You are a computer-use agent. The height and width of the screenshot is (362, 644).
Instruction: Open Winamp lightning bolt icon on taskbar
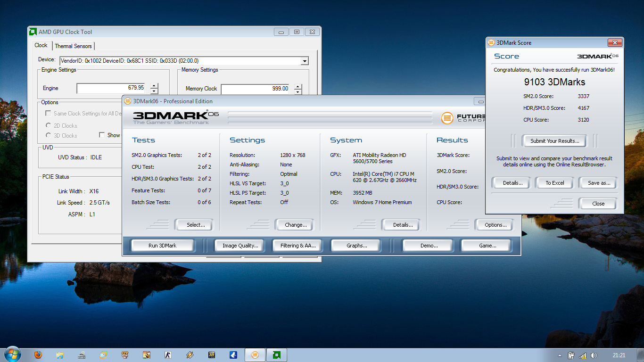190,355
